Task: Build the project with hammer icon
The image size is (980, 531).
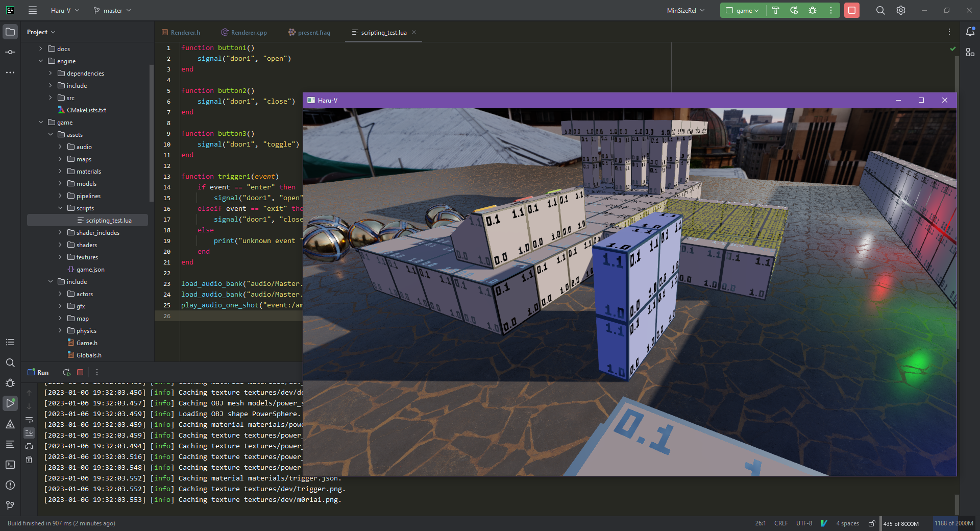Action: pyautogui.click(x=776, y=10)
